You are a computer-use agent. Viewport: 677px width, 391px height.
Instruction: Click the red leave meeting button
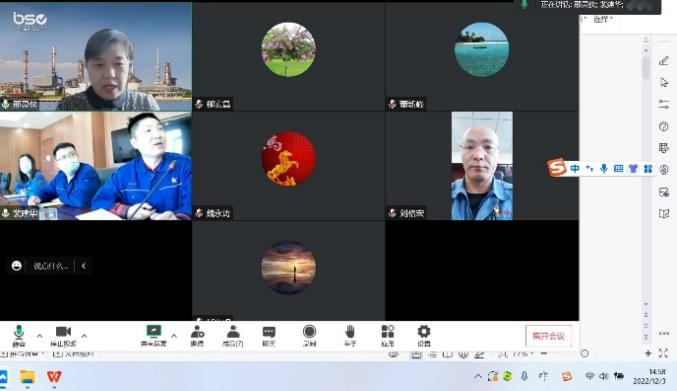548,336
